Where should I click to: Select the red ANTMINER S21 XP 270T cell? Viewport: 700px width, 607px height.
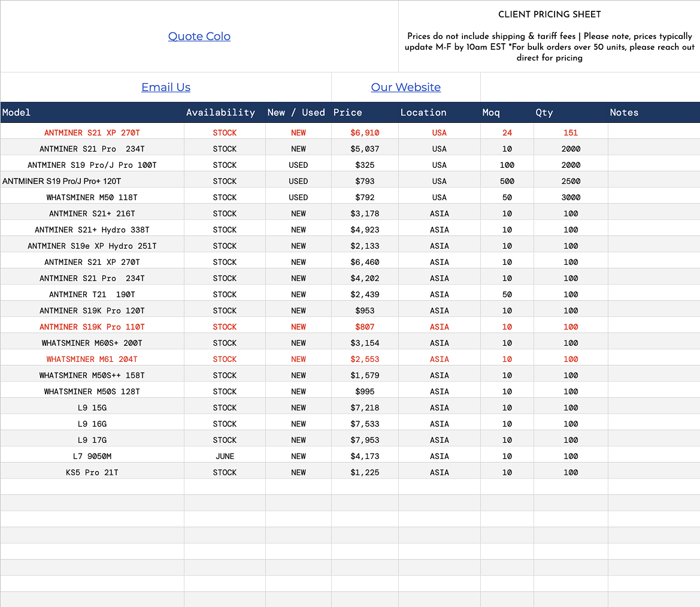[92, 133]
